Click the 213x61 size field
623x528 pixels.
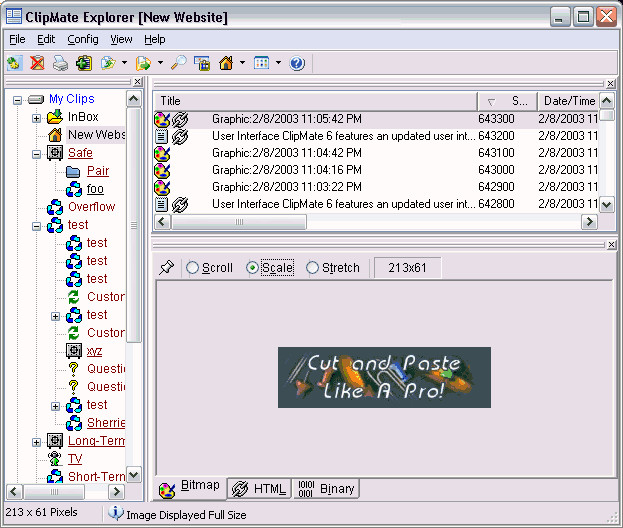point(407,268)
